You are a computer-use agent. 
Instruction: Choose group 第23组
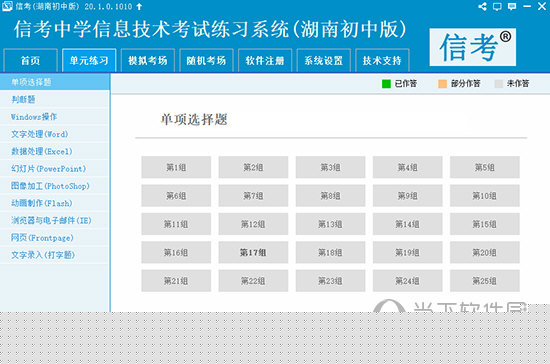tap(330, 281)
